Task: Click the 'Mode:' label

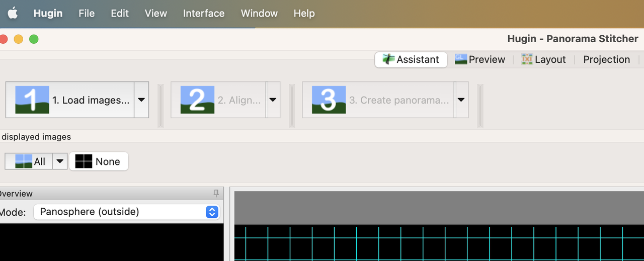Action: 13,212
